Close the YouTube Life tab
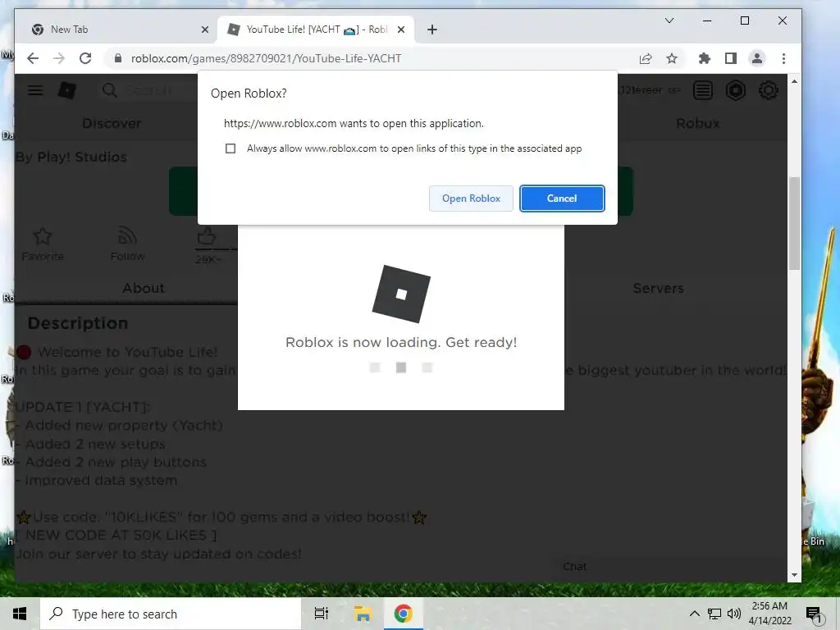The width and height of the screenshot is (840, 630). [x=400, y=30]
